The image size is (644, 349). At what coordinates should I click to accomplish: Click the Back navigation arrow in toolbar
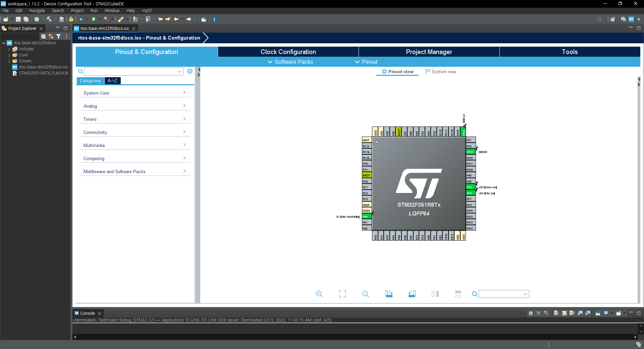coord(176,19)
